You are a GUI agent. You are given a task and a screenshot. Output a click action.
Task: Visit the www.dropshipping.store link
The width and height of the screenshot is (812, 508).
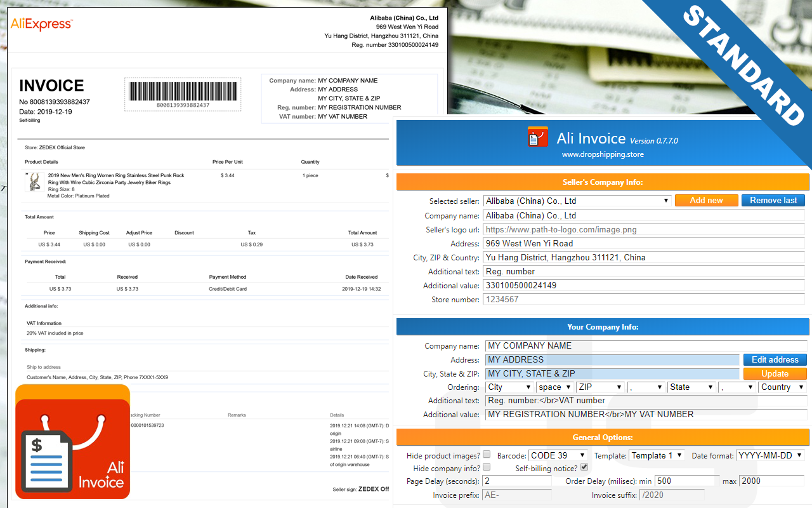pyautogui.click(x=603, y=154)
